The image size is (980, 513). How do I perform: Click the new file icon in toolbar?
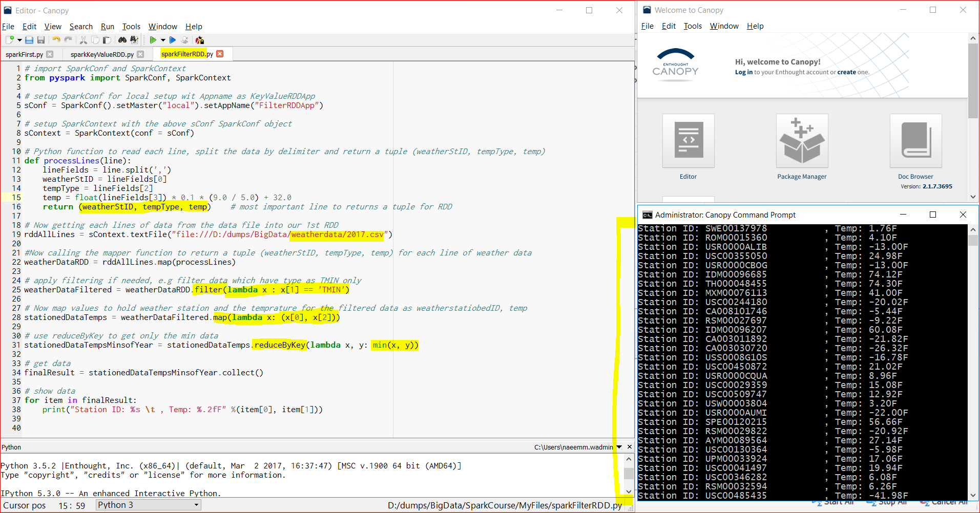[x=9, y=40]
